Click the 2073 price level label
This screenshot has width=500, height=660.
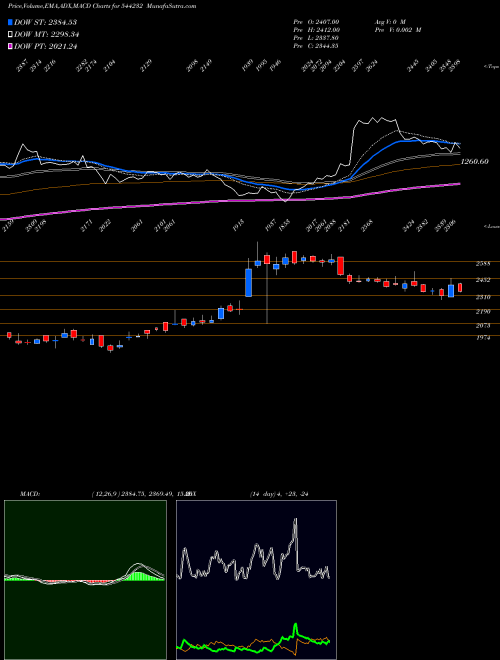483,325
